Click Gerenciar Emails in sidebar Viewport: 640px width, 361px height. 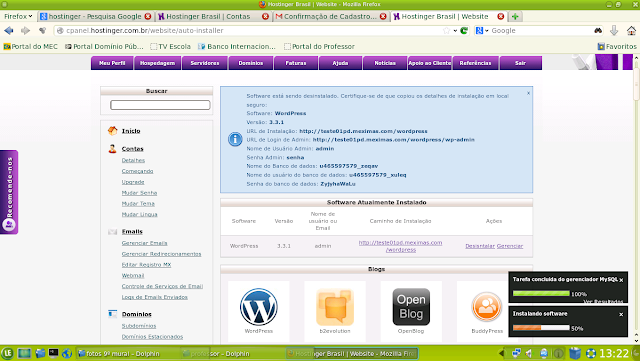click(x=144, y=243)
